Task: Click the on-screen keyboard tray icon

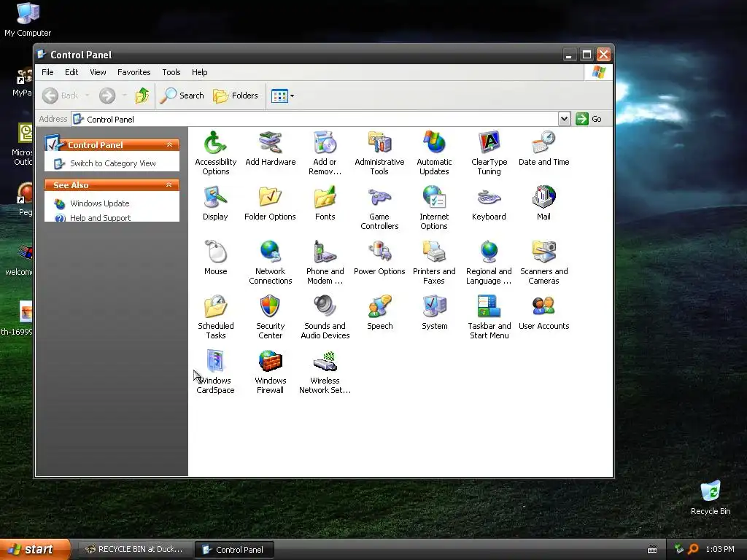Action: 652,550
